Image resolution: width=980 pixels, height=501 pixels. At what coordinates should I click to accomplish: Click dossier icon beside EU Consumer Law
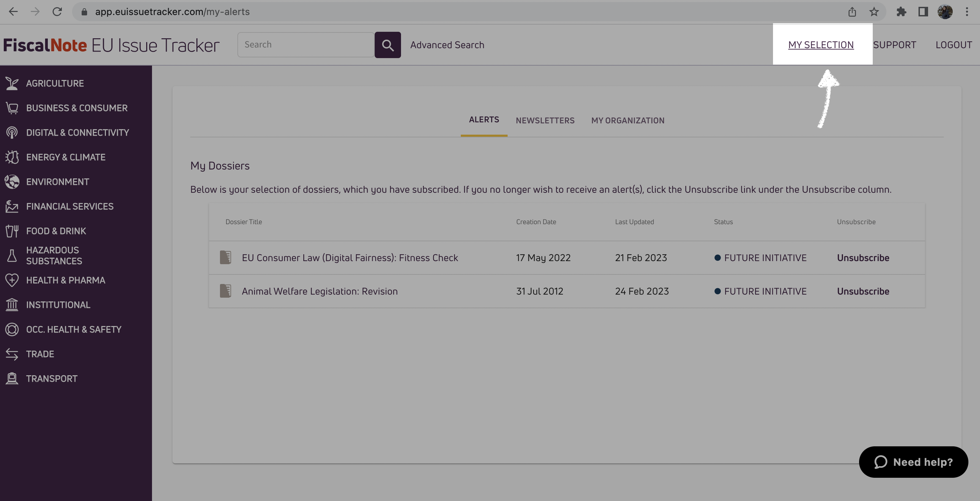click(x=225, y=257)
